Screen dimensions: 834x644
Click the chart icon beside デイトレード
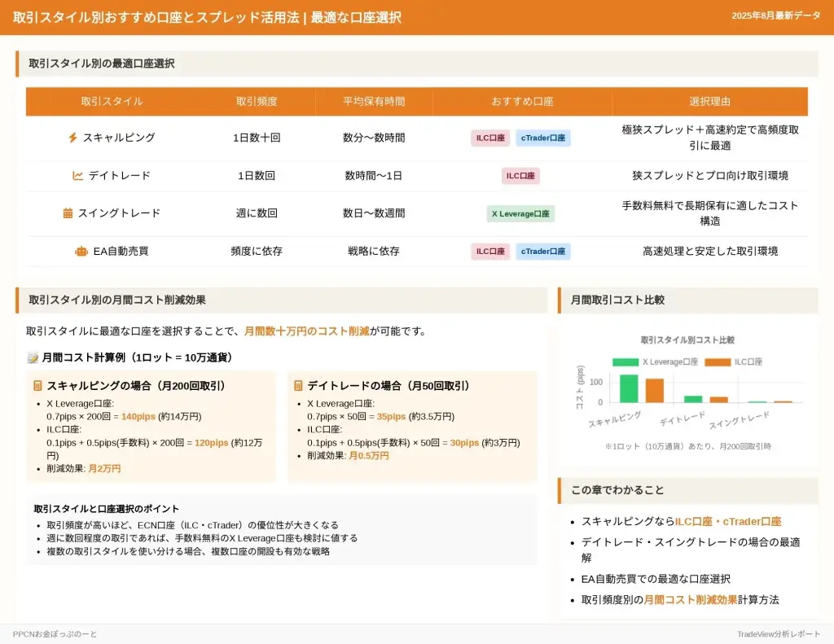pyautogui.click(x=78, y=175)
